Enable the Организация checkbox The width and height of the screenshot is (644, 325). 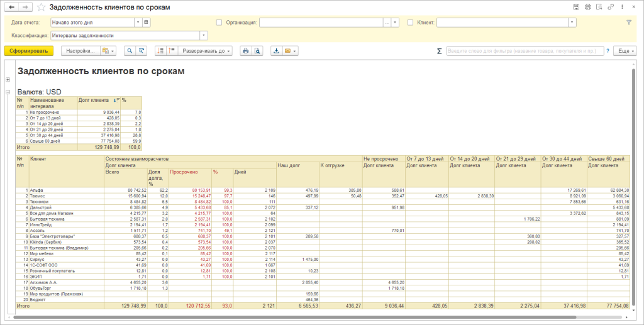(219, 23)
